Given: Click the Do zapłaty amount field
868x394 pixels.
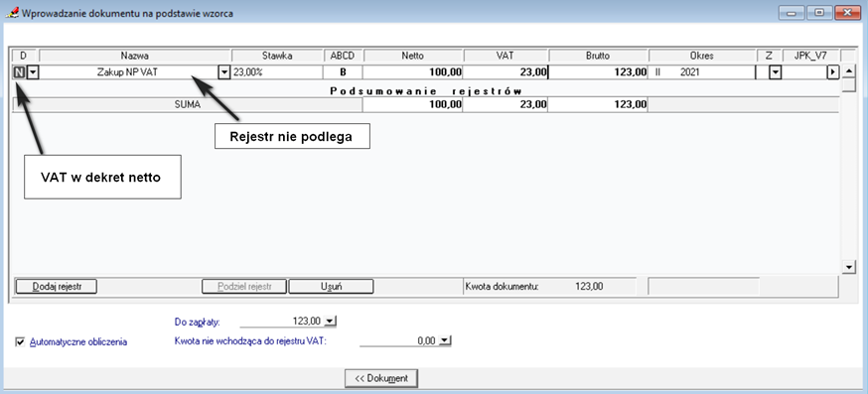Looking at the screenshot, I should pyautogui.click(x=281, y=321).
